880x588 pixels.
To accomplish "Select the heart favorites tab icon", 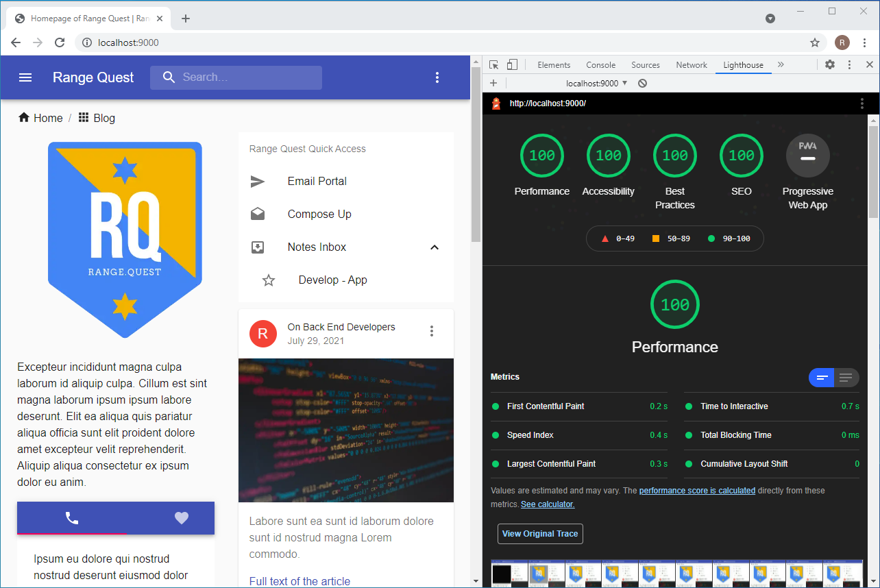I will point(182,518).
